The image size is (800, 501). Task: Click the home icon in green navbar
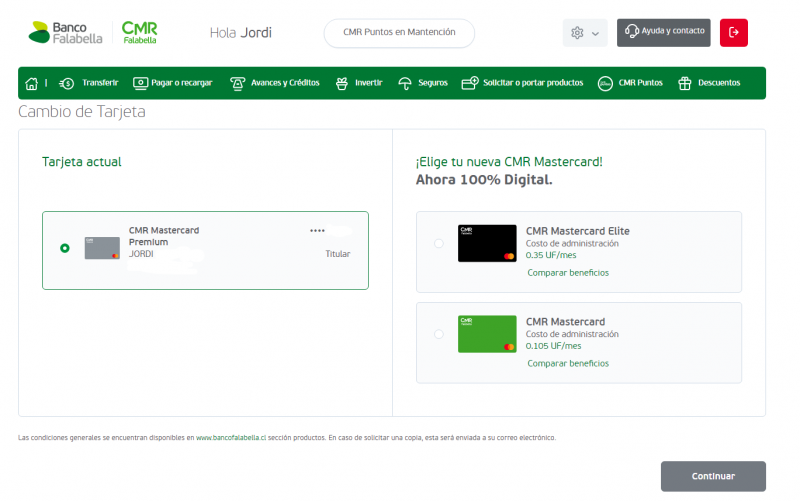coord(31,83)
